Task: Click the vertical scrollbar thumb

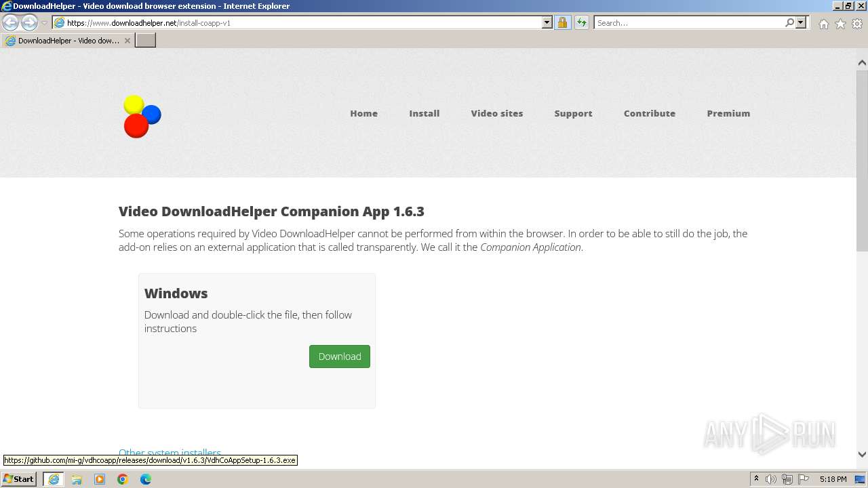Action: pyautogui.click(x=862, y=160)
